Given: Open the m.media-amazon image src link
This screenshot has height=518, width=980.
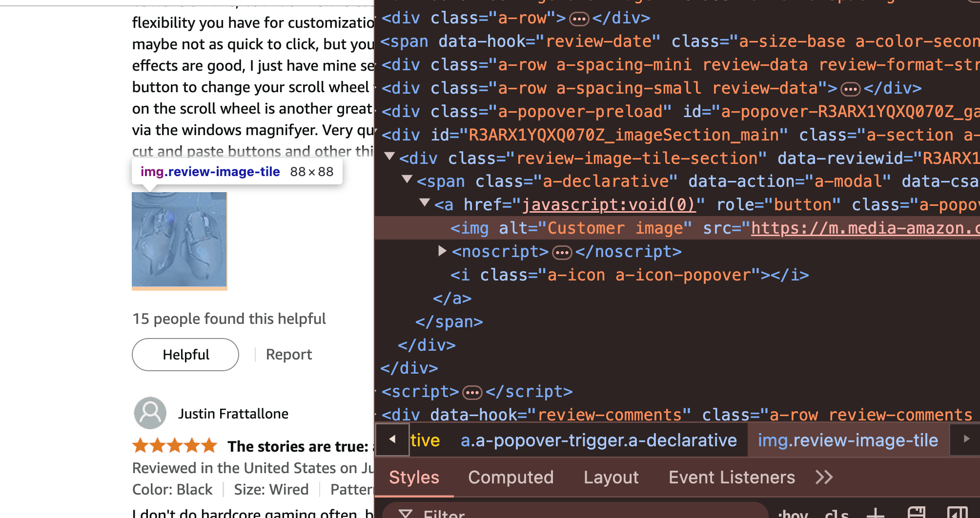Looking at the screenshot, I should pos(865,228).
